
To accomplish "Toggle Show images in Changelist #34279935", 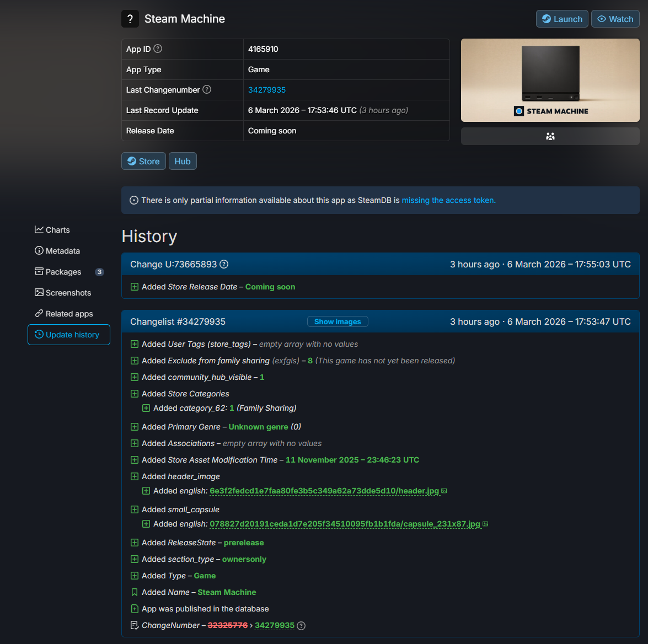I will [x=337, y=321].
